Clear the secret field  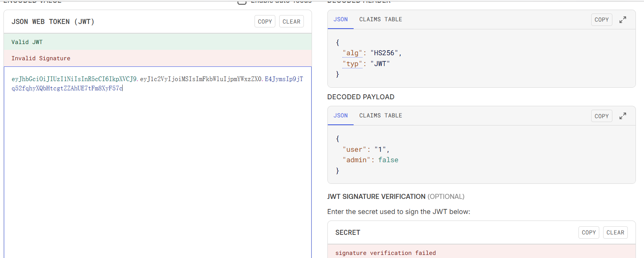point(615,233)
